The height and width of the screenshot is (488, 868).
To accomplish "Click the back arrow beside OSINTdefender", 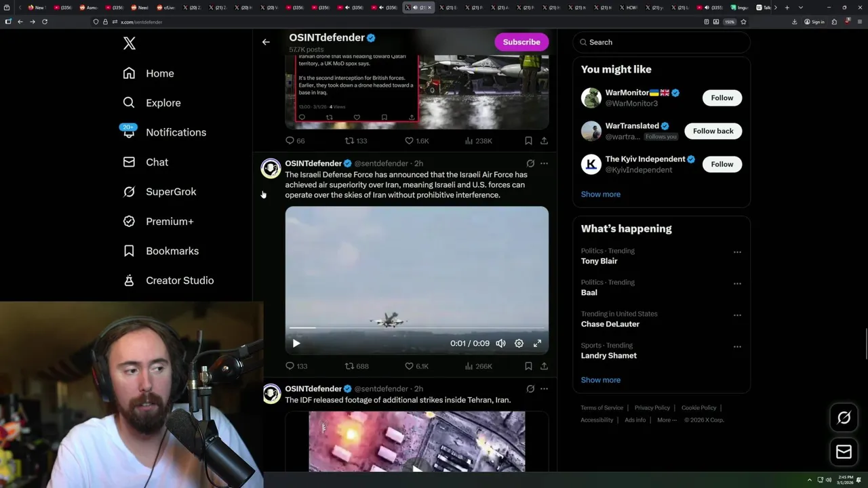I will pyautogui.click(x=266, y=42).
